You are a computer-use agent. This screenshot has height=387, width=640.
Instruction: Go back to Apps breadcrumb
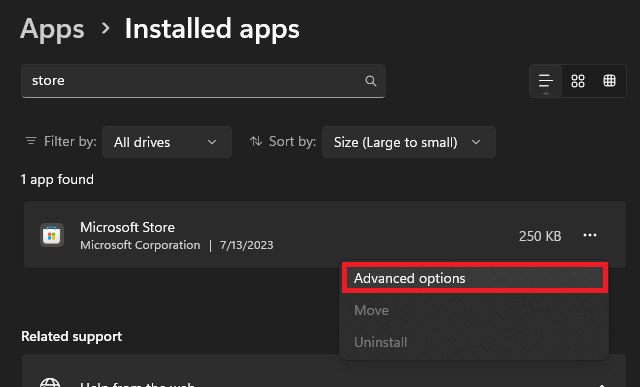point(52,29)
